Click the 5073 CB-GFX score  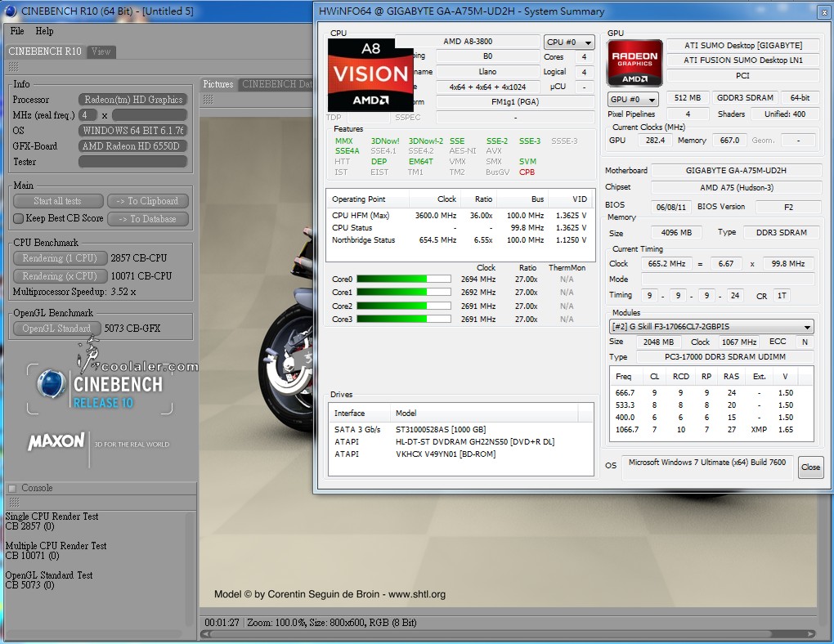click(x=132, y=328)
